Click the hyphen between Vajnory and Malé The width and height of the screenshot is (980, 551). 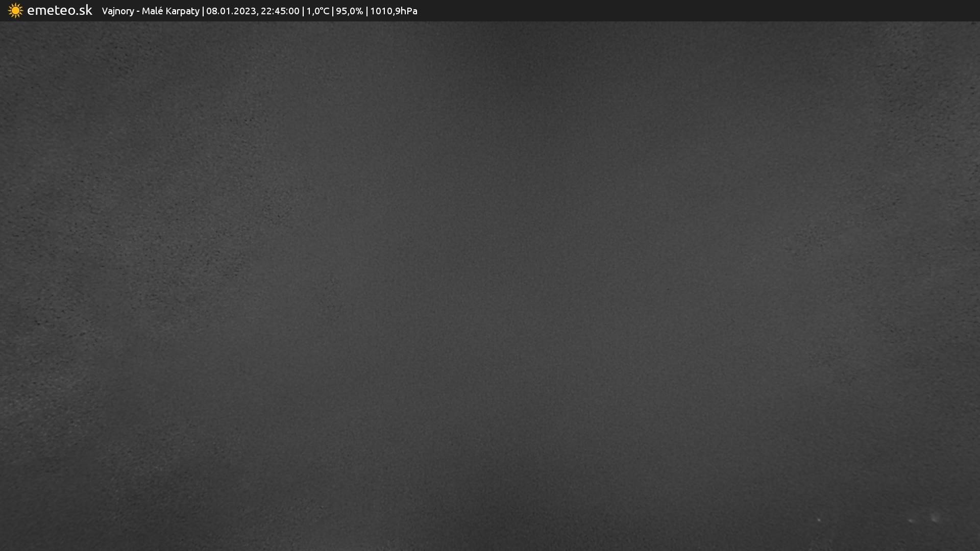click(138, 12)
